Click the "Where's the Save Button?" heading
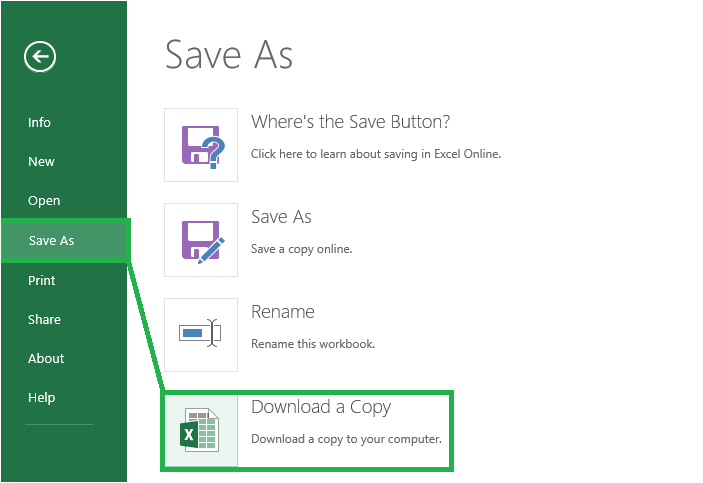703x483 pixels. pyautogui.click(x=350, y=122)
